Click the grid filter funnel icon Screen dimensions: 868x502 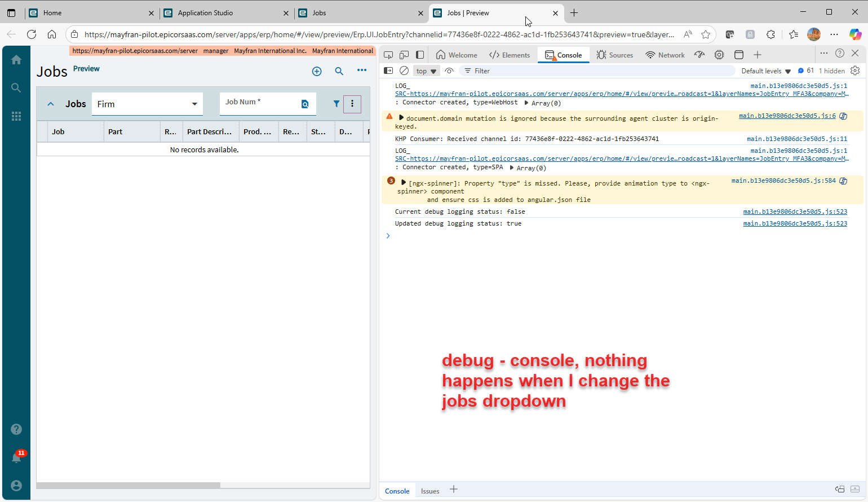coord(336,104)
